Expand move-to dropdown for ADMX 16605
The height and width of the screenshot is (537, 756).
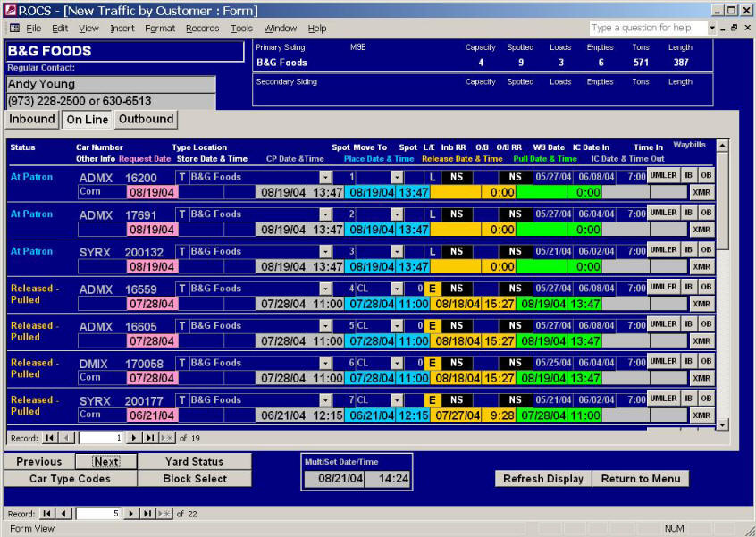tap(397, 325)
